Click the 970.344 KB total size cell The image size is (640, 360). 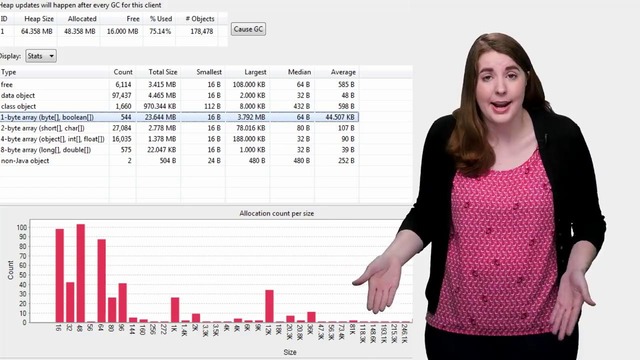tap(160, 107)
